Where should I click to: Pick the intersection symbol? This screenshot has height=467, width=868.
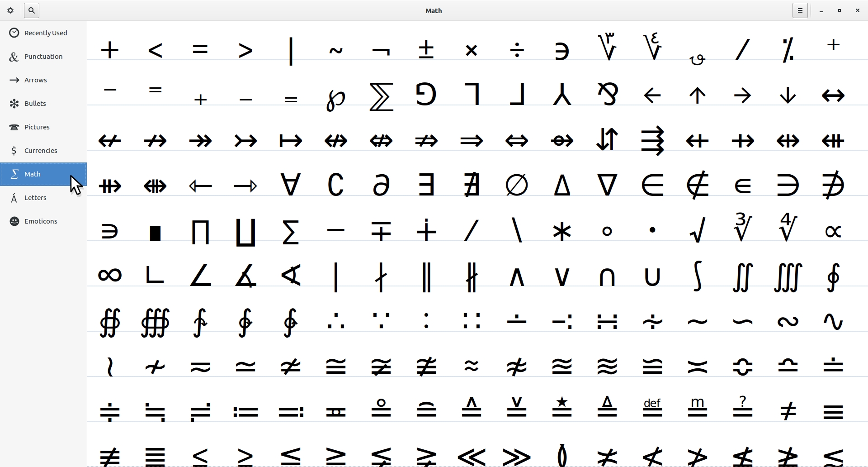[x=607, y=276]
